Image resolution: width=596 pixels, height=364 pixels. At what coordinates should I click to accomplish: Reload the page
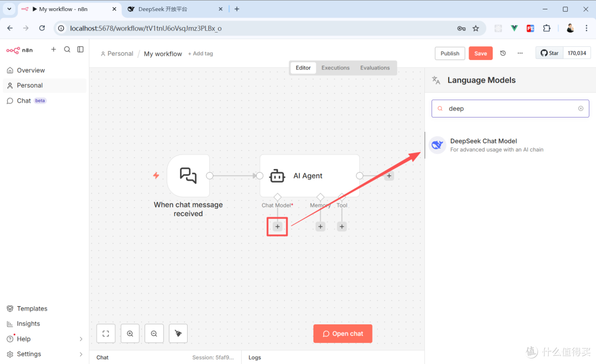[42, 28]
